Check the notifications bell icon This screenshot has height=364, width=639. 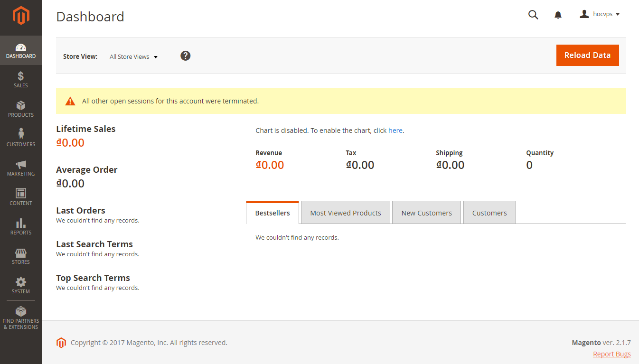click(557, 14)
